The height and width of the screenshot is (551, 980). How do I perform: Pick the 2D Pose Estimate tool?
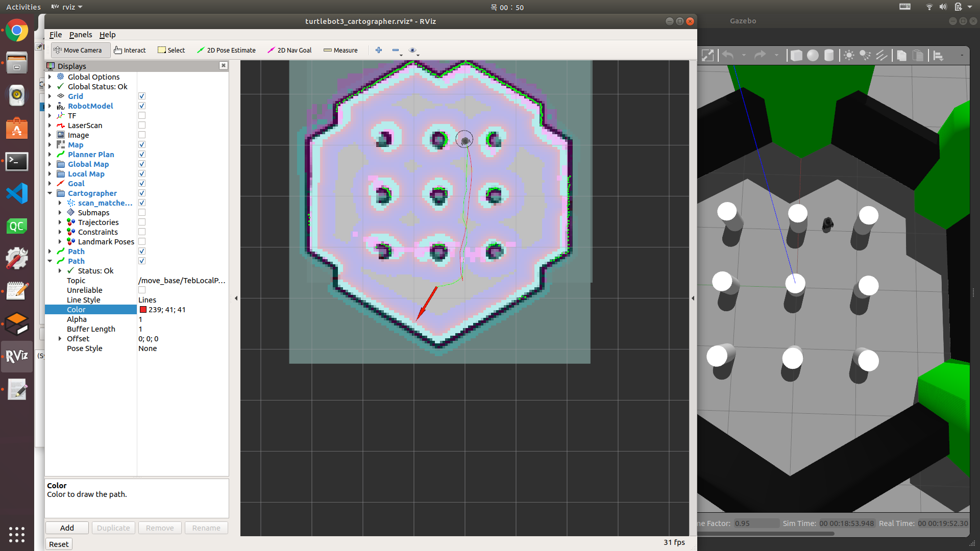226,50
